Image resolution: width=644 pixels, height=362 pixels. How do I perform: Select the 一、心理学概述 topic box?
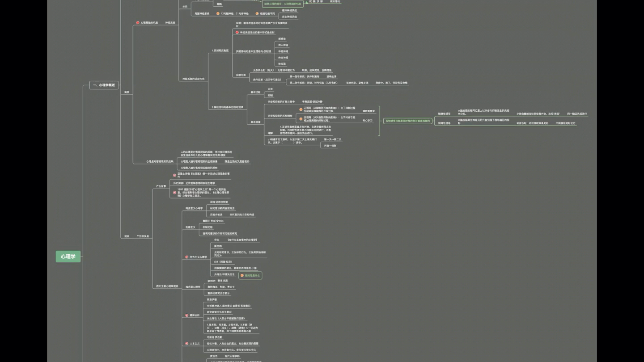tap(104, 85)
